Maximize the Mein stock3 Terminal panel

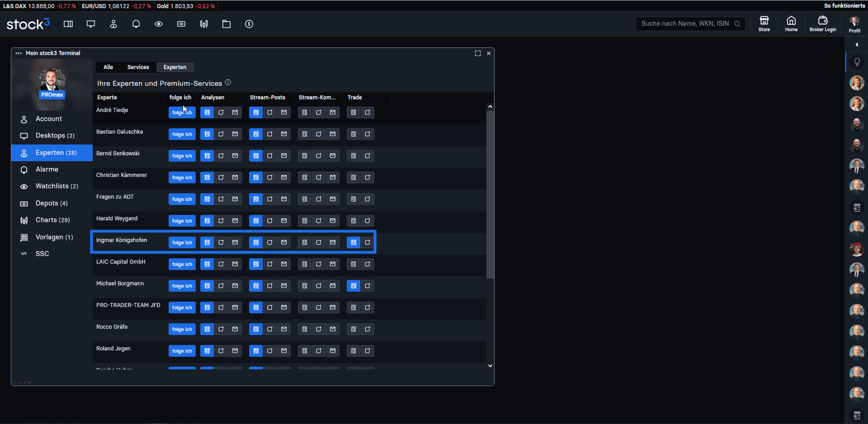point(477,53)
